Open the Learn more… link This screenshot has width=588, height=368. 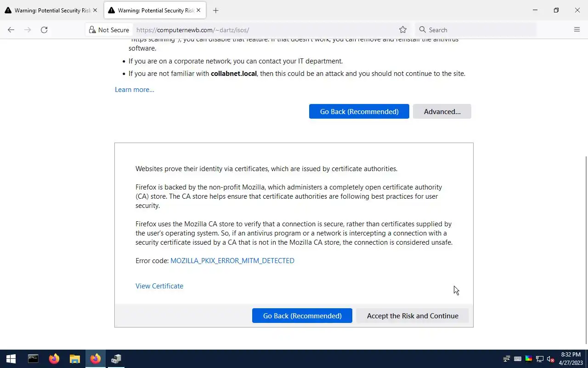[135, 90]
